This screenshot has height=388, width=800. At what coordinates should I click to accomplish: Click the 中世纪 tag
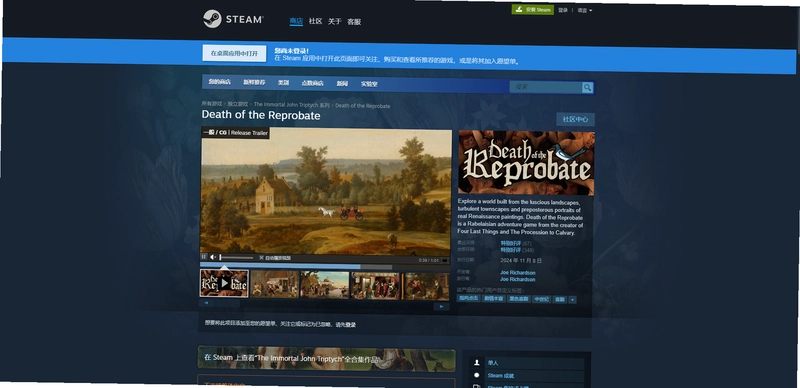[x=541, y=299]
